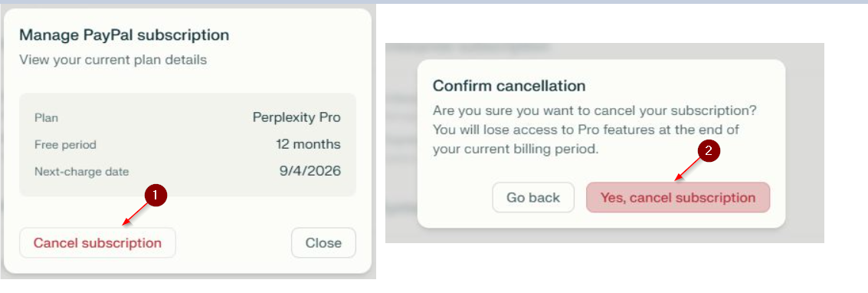Select the Perplexity Pro plan value

point(296,117)
